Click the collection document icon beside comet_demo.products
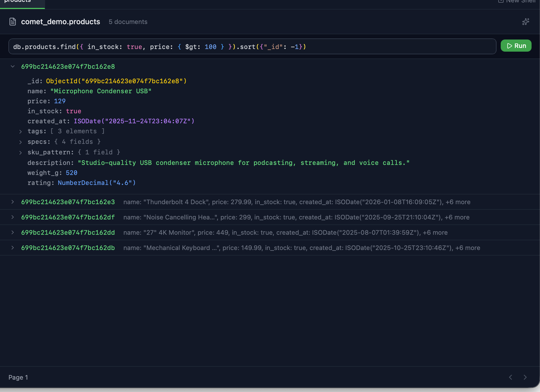540x392 pixels. click(x=13, y=22)
